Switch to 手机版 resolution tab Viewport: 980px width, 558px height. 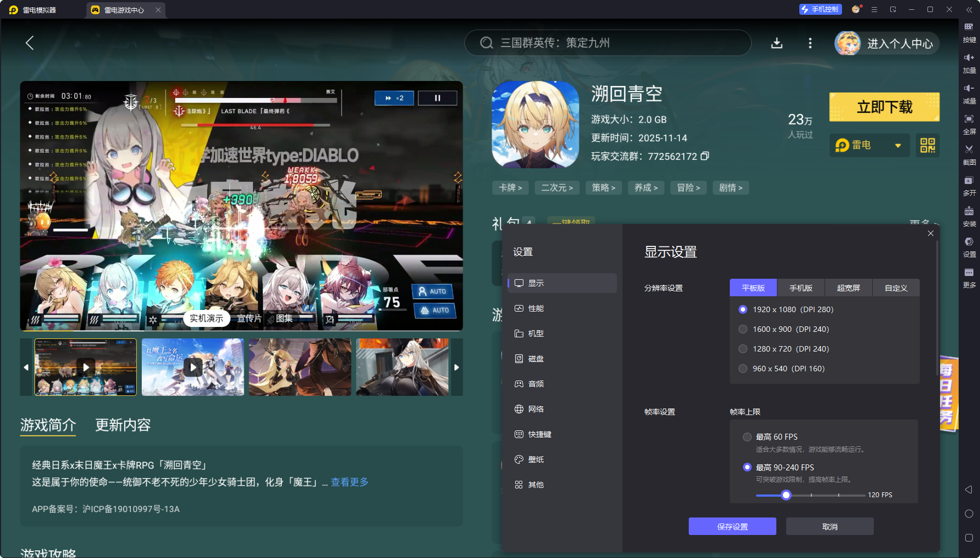pyautogui.click(x=801, y=288)
